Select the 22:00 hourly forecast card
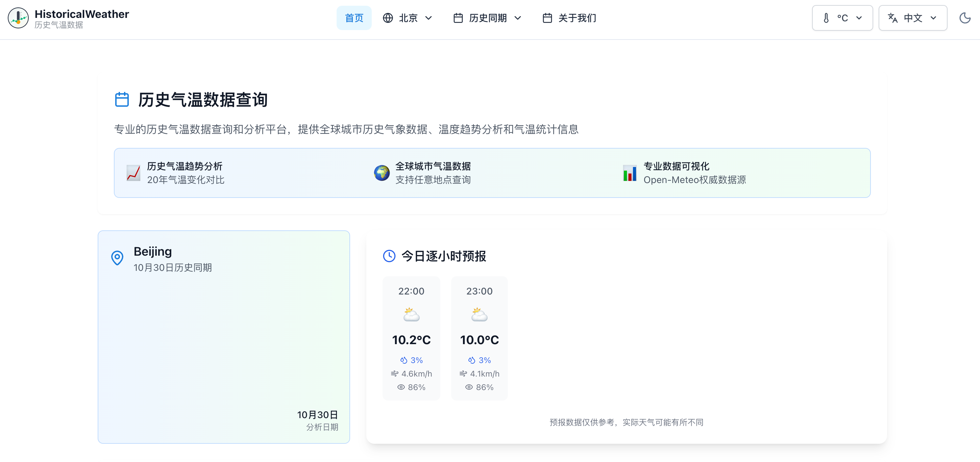The width and height of the screenshot is (980, 462). (411, 338)
